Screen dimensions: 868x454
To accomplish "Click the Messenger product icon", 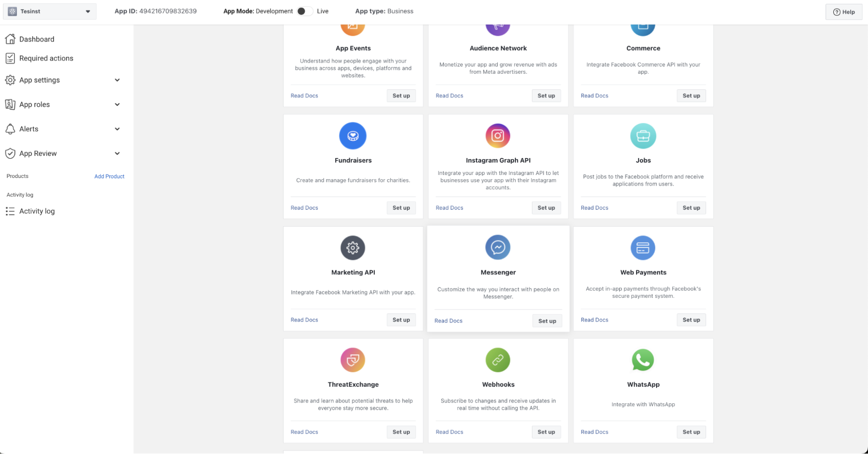I will coord(498,247).
